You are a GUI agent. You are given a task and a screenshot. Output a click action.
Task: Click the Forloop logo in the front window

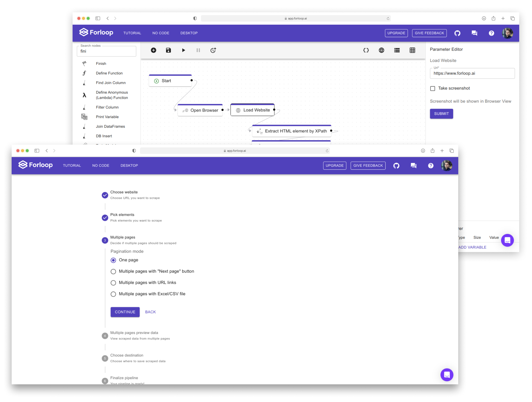36,165
